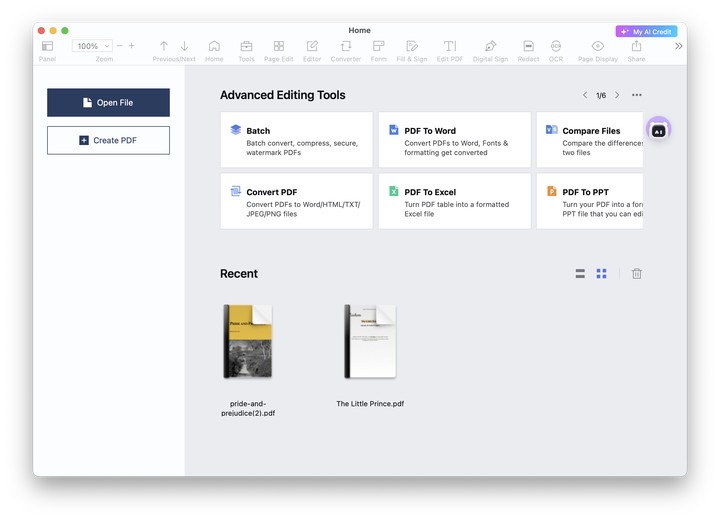
Task: Go to previous page arrow
Action: [164, 46]
